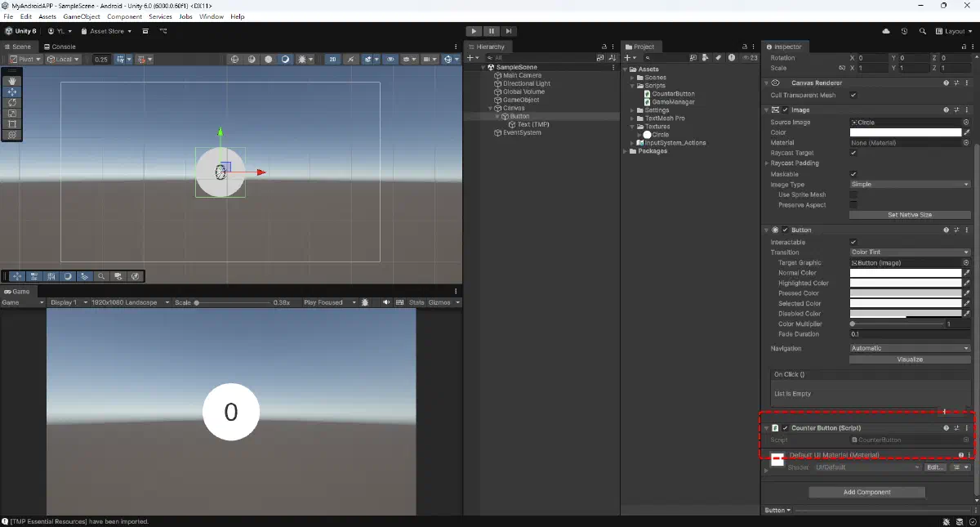This screenshot has width=980, height=527.
Task: Switch to the Console tab
Action: coord(60,47)
